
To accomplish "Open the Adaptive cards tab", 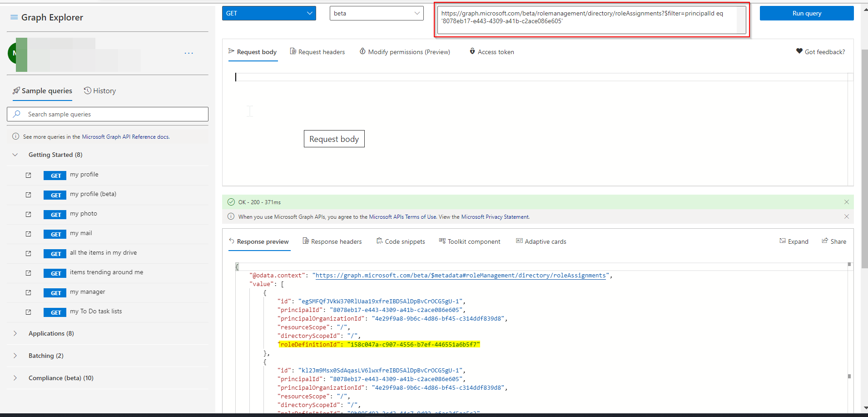I will pos(541,241).
